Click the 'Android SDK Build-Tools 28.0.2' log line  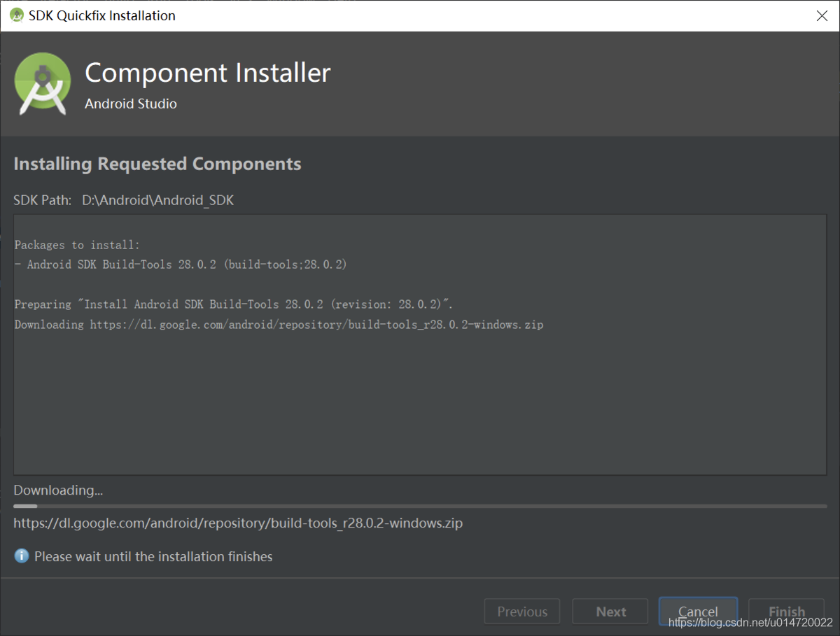(181, 264)
